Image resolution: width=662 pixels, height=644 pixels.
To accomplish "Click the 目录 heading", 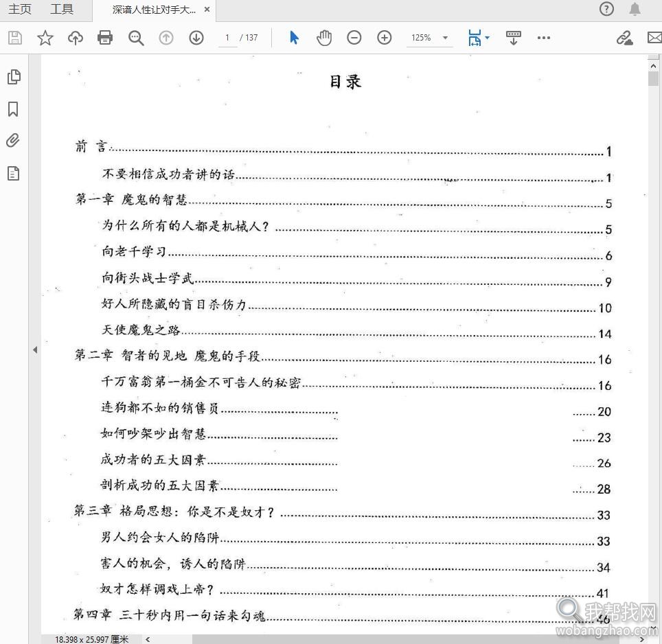I will pyautogui.click(x=345, y=82).
